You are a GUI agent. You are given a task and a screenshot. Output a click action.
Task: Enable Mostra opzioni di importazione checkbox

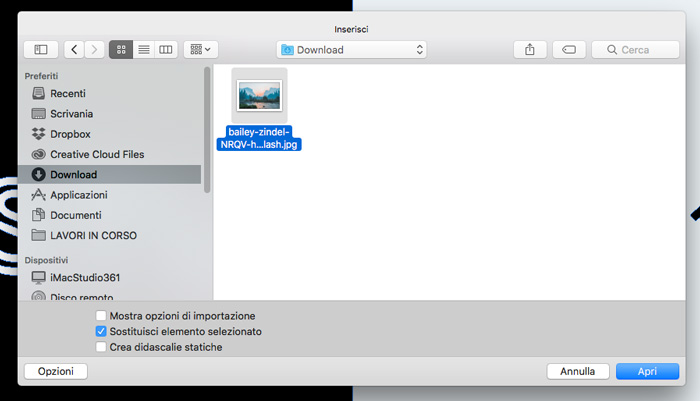(x=101, y=316)
